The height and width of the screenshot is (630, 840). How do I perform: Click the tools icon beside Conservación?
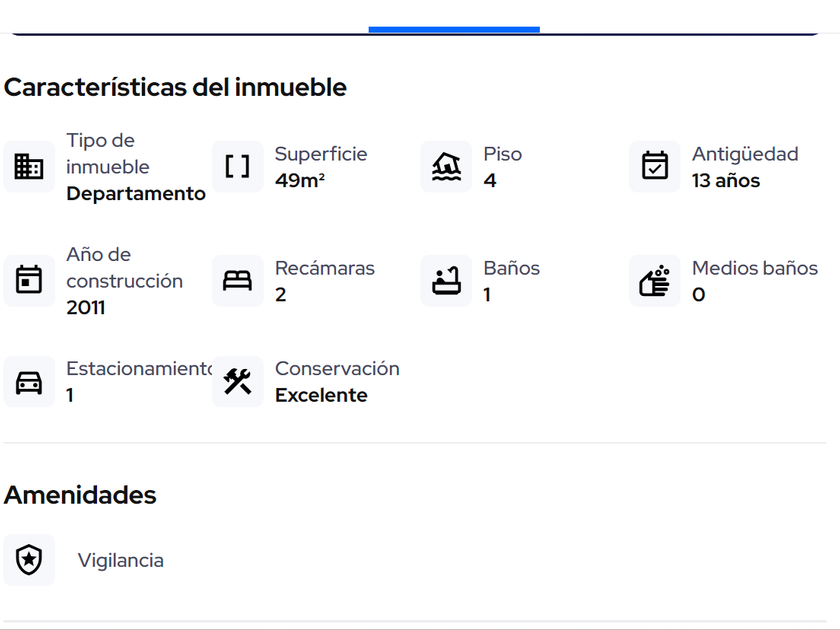pyautogui.click(x=237, y=382)
